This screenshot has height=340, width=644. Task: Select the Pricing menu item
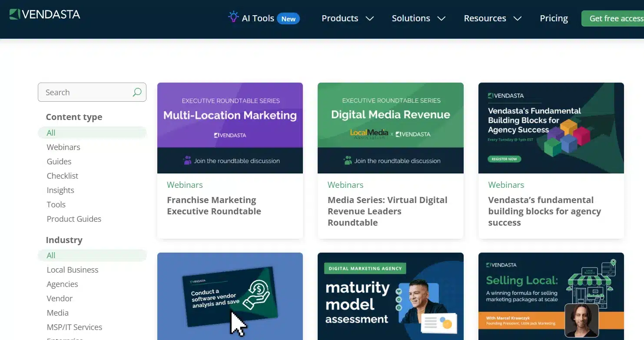tap(554, 18)
